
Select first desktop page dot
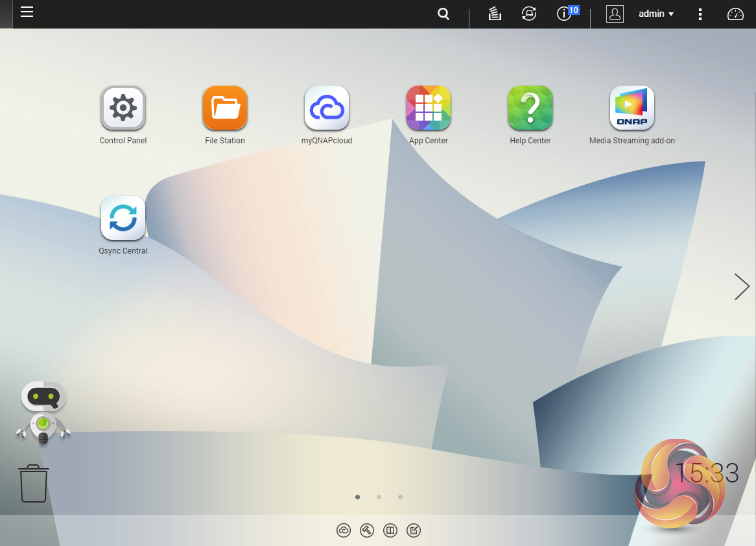pos(357,497)
